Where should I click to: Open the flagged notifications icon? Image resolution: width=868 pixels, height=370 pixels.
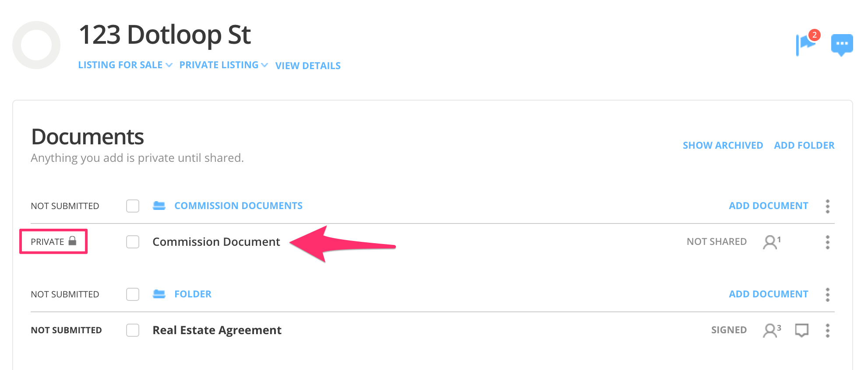coord(806,44)
